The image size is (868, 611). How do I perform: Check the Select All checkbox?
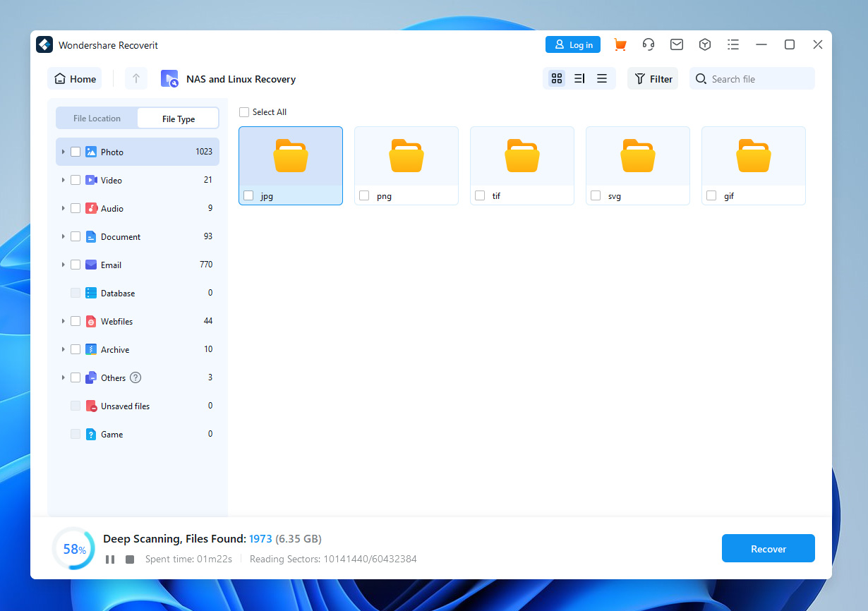pyautogui.click(x=244, y=112)
